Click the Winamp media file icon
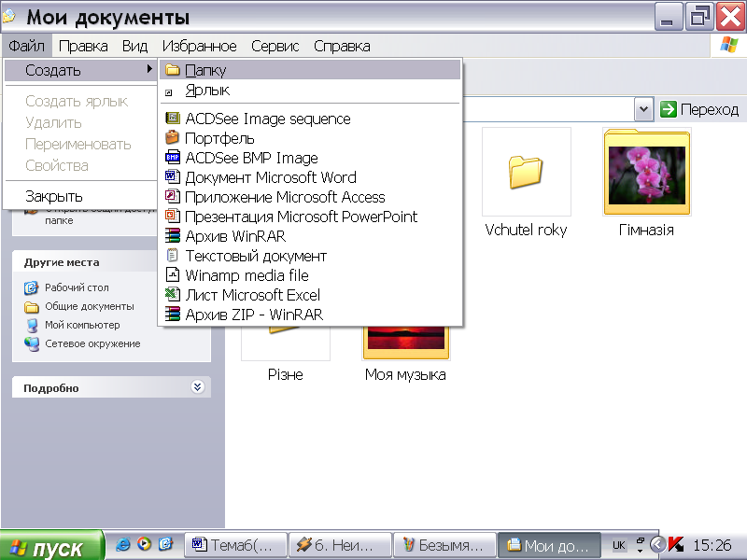The image size is (747, 560). [x=173, y=274]
